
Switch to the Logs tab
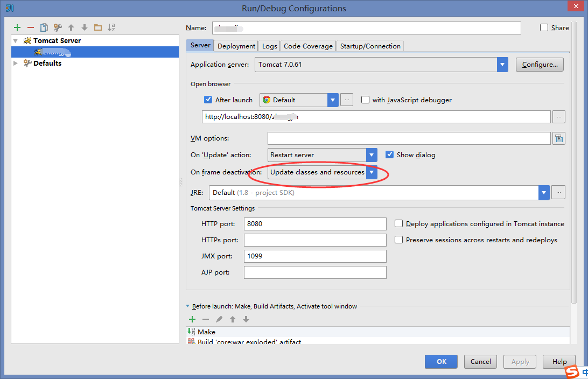[270, 46]
